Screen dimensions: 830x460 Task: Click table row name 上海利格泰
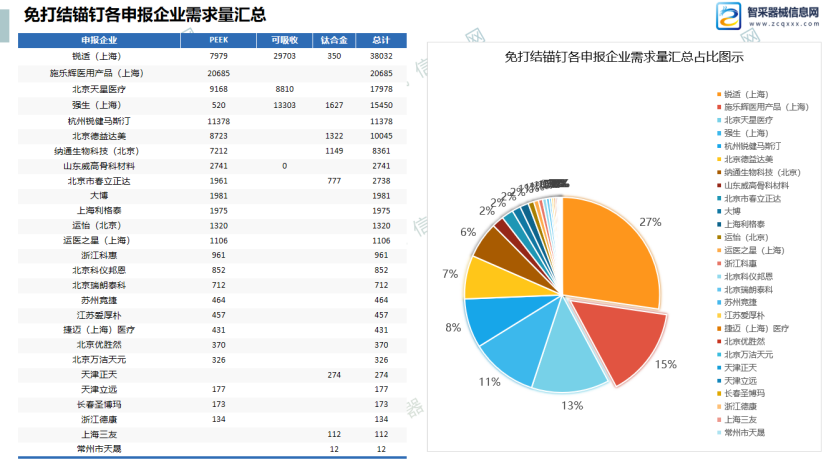(x=99, y=211)
